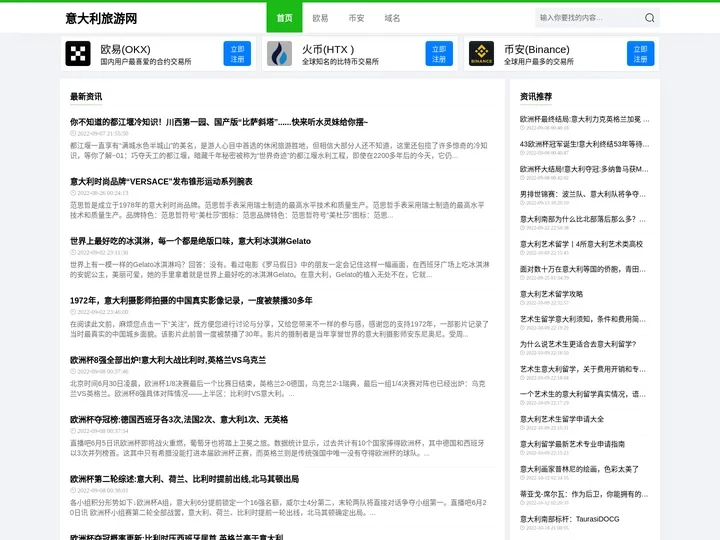The image size is (720, 540).
Task: Open sidebar link 蒂亚戈·席尔瓦
Action: (584, 494)
